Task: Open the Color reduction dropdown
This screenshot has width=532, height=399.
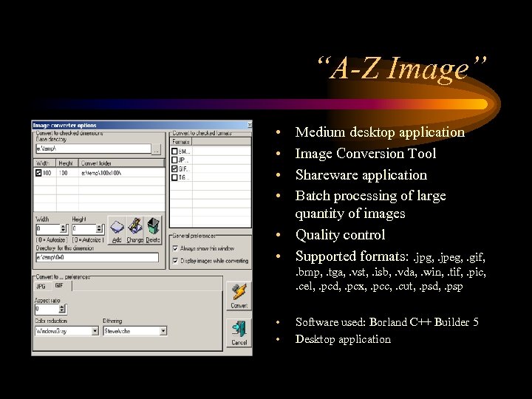Action: coord(95,331)
